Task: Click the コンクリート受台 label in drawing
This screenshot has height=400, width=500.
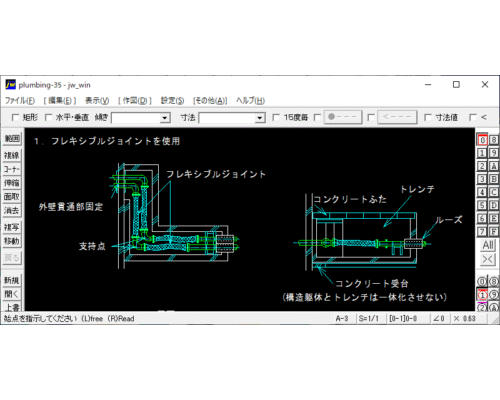Action: click(372, 283)
